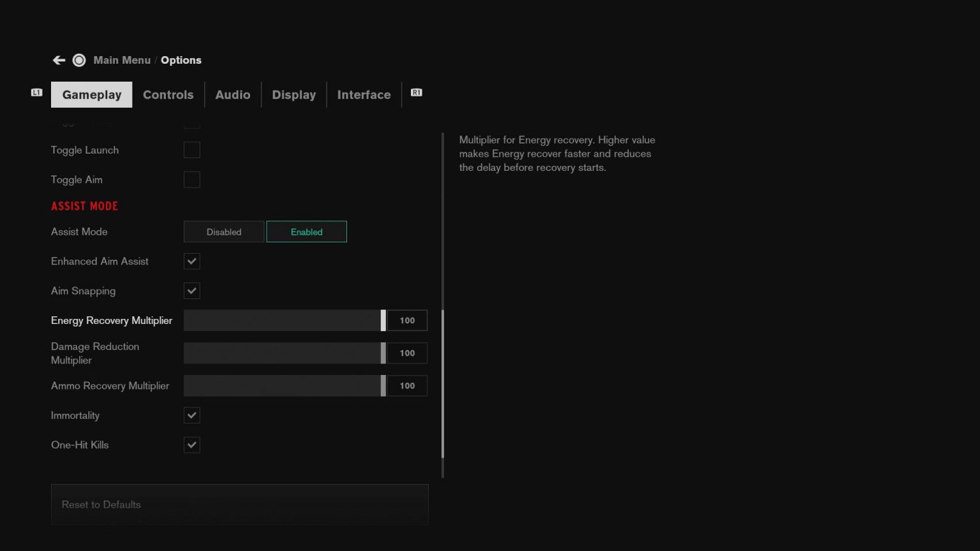
Task: Uncheck Enhanced Aim Assist
Action: (191, 261)
